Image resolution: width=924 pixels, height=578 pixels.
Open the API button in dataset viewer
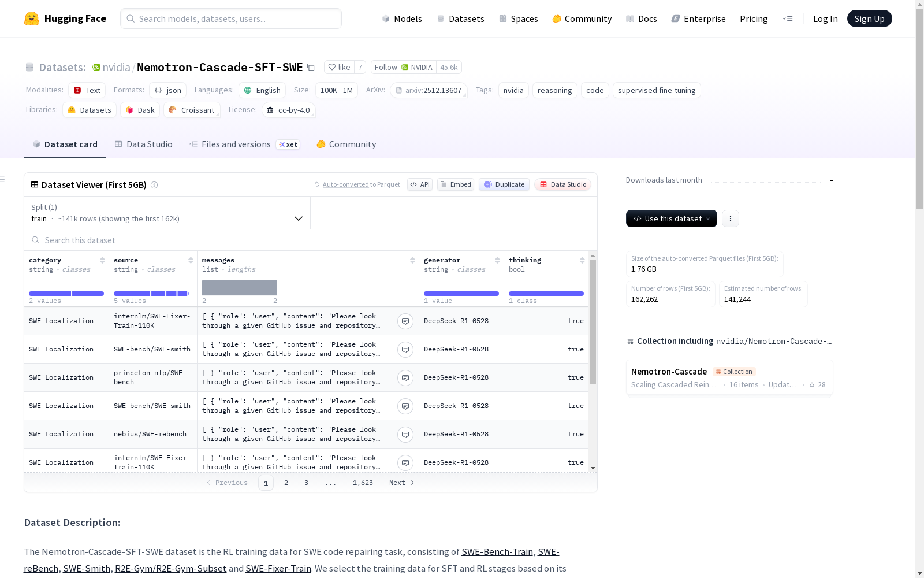420,185
